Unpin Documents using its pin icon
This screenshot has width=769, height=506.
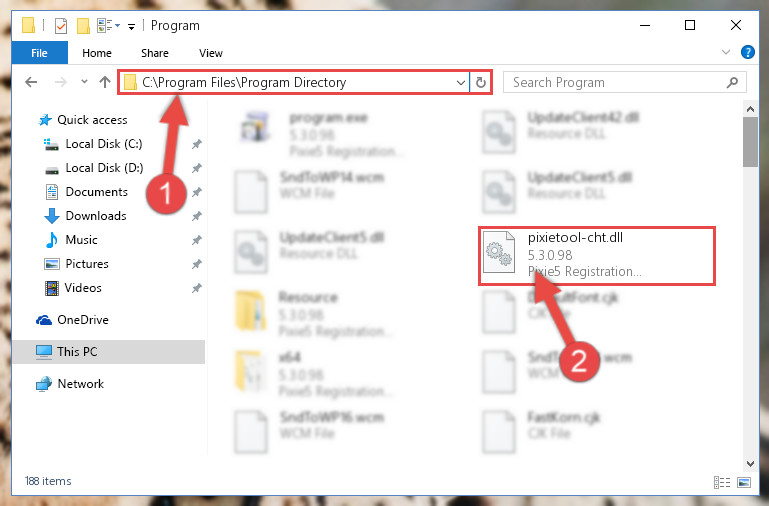click(x=197, y=192)
